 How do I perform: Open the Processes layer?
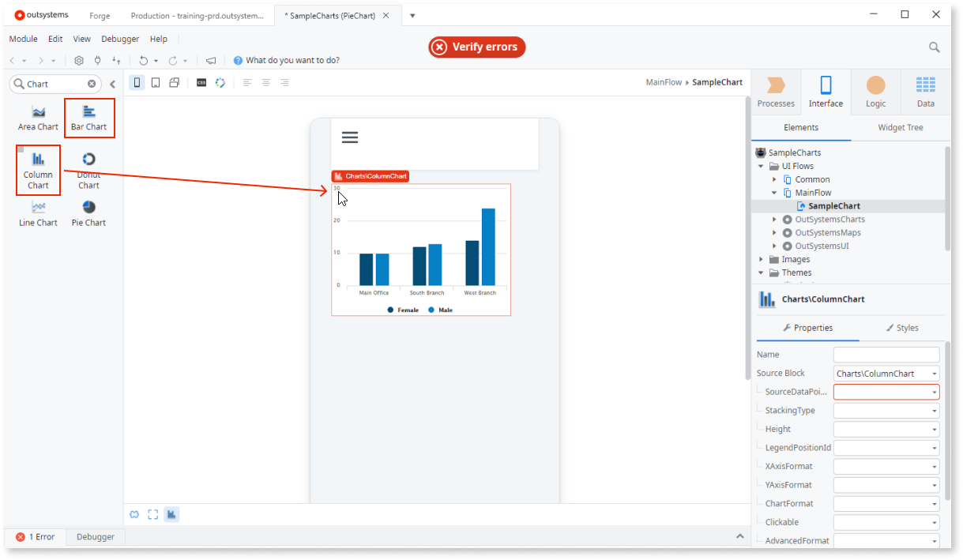775,91
